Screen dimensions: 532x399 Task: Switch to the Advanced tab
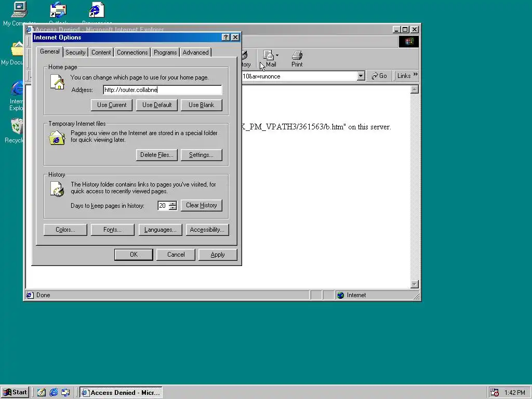tap(195, 52)
